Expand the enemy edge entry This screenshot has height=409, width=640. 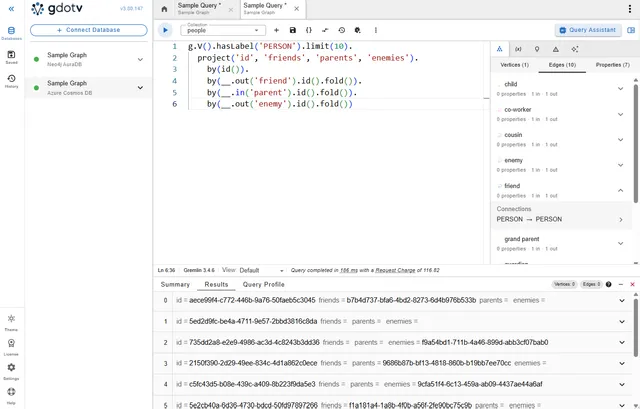tap(620, 165)
